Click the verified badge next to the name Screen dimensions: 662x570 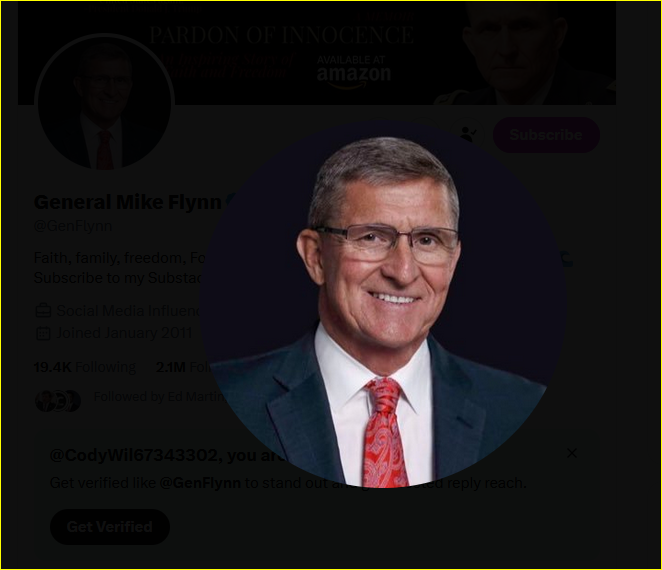(x=232, y=202)
